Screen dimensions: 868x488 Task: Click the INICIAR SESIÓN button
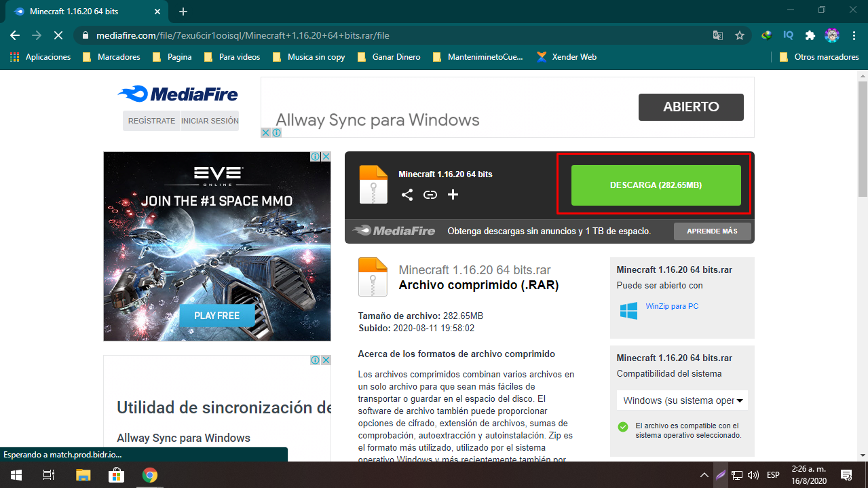(x=210, y=121)
